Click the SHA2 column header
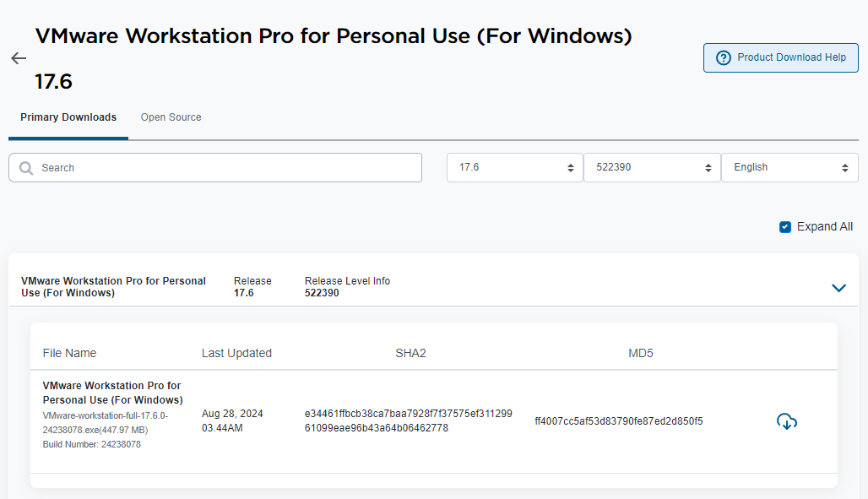The width and height of the screenshot is (868, 499). click(x=410, y=353)
